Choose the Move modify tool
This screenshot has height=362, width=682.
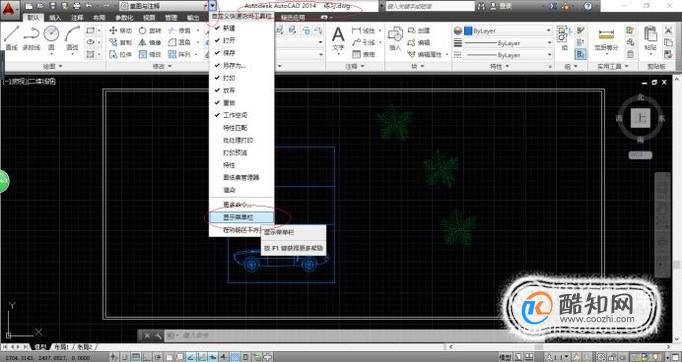120,30
